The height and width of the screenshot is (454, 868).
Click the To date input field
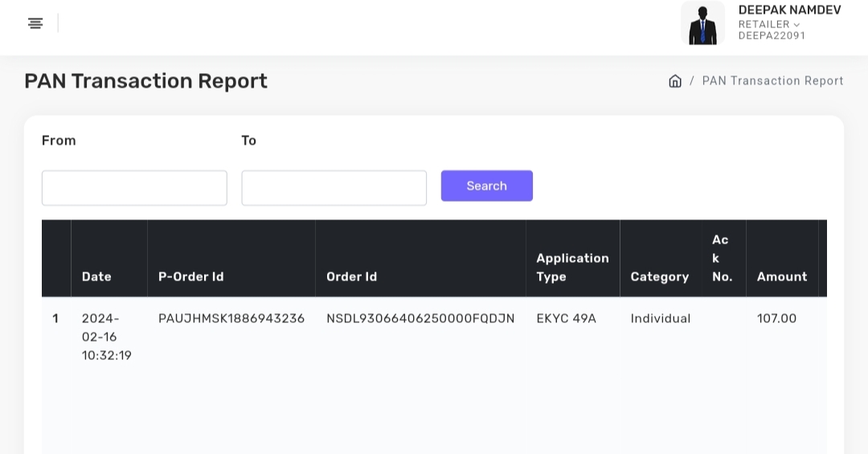334,188
